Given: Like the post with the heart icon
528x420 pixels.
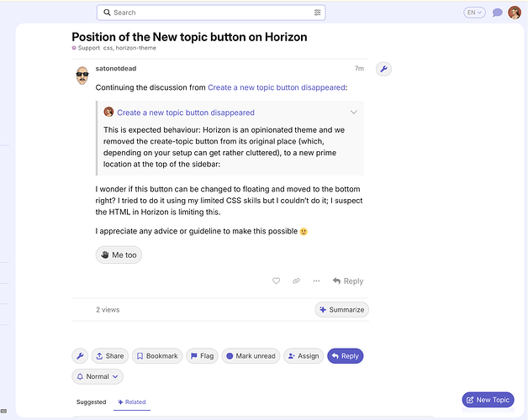Looking at the screenshot, I should pyautogui.click(x=276, y=281).
